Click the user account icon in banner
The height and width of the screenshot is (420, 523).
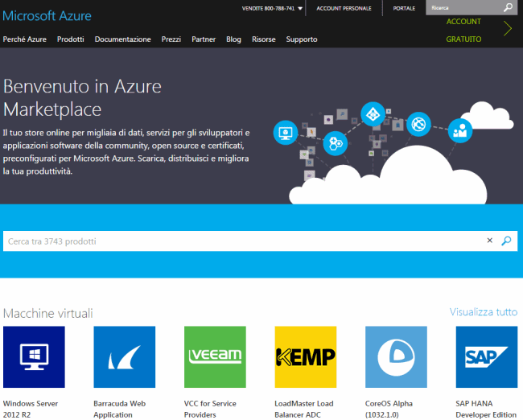click(460, 131)
